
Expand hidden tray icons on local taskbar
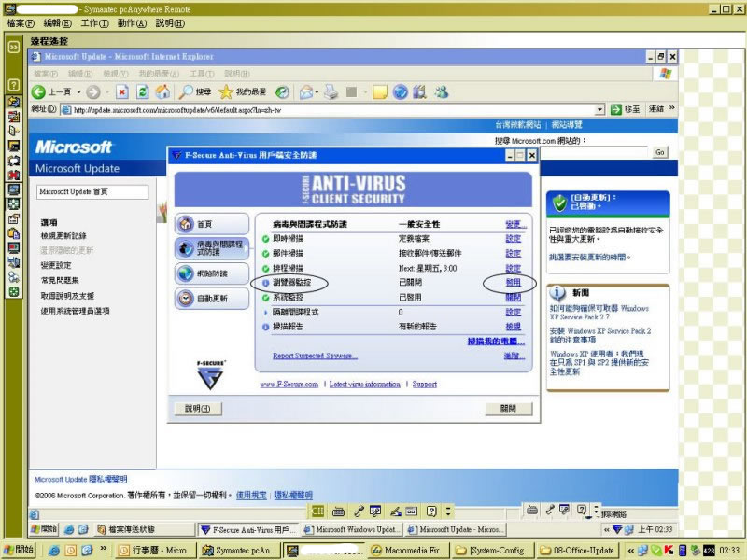click(x=631, y=551)
